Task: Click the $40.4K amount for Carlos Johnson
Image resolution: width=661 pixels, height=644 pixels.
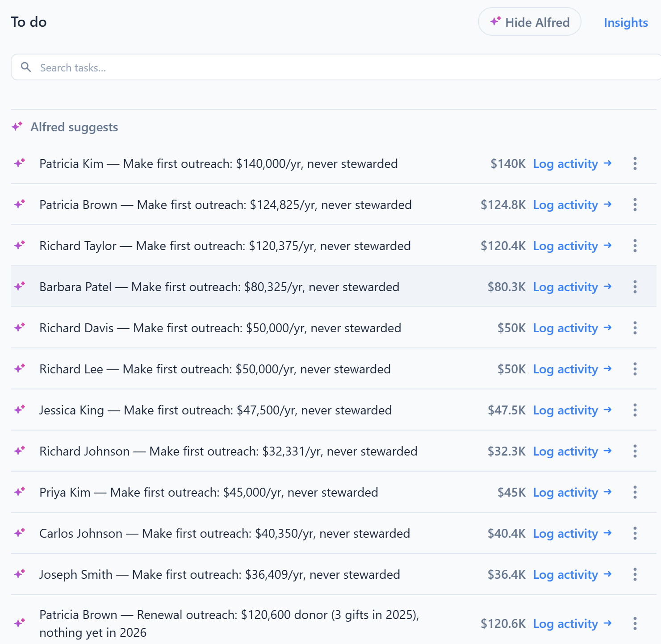Action: [x=507, y=533]
